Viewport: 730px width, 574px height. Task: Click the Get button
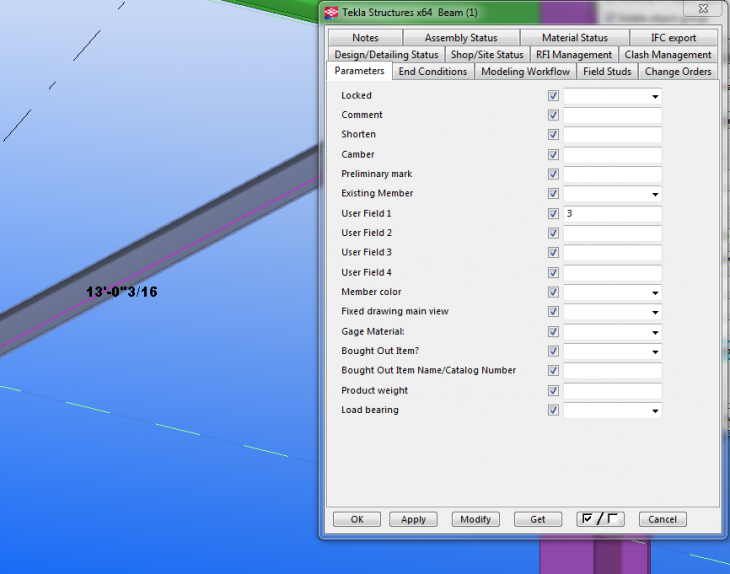point(538,520)
